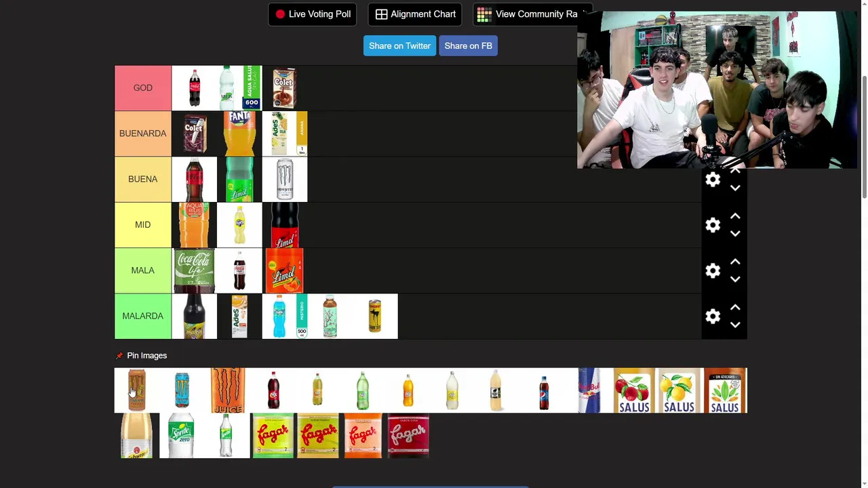This screenshot has height=488, width=868.
Task: Open settings gear for the MALARDA tier row
Action: (x=713, y=316)
